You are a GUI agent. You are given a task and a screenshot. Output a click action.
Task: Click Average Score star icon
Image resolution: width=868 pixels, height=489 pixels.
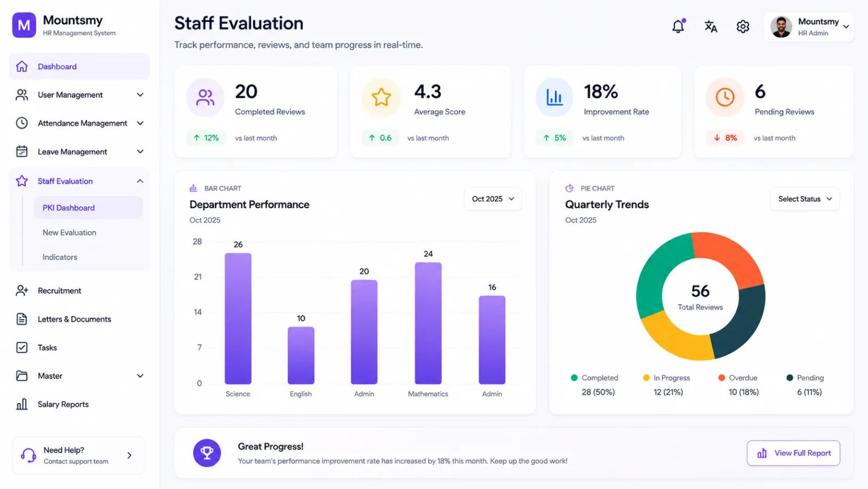381,98
